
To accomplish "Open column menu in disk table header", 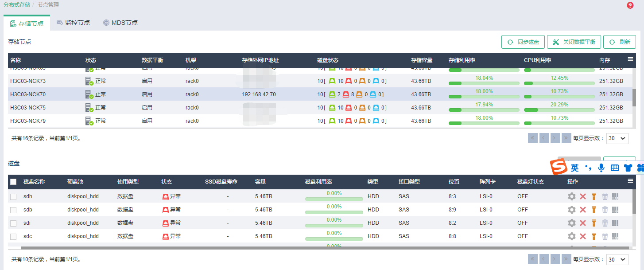I will point(630,180).
